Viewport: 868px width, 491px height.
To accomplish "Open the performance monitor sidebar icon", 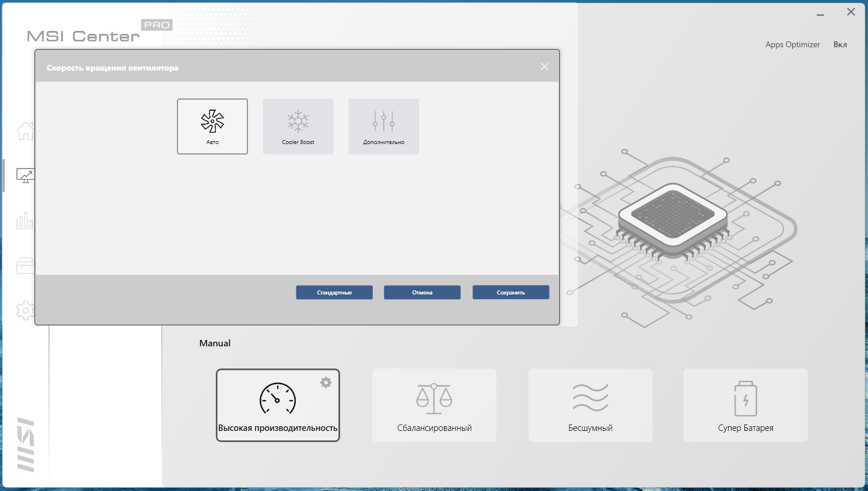I will point(25,176).
